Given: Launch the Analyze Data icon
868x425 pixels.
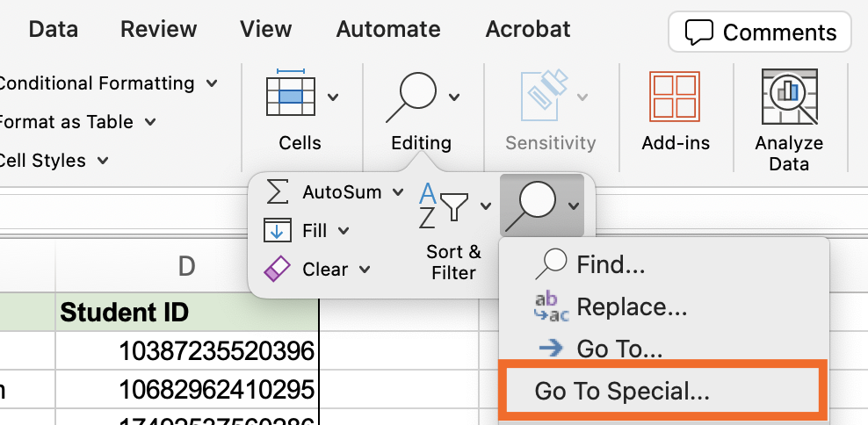Looking at the screenshot, I should (x=790, y=97).
